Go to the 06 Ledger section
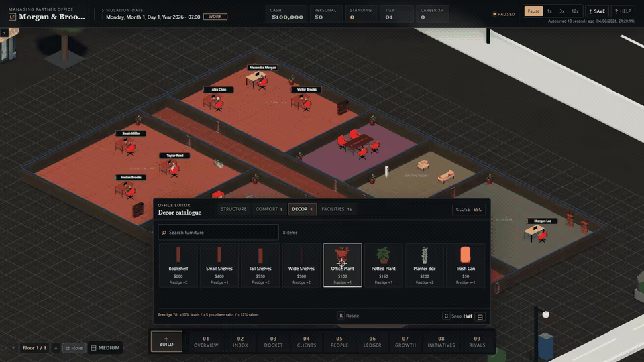The image size is (644, 362). [x=372, y=341]
